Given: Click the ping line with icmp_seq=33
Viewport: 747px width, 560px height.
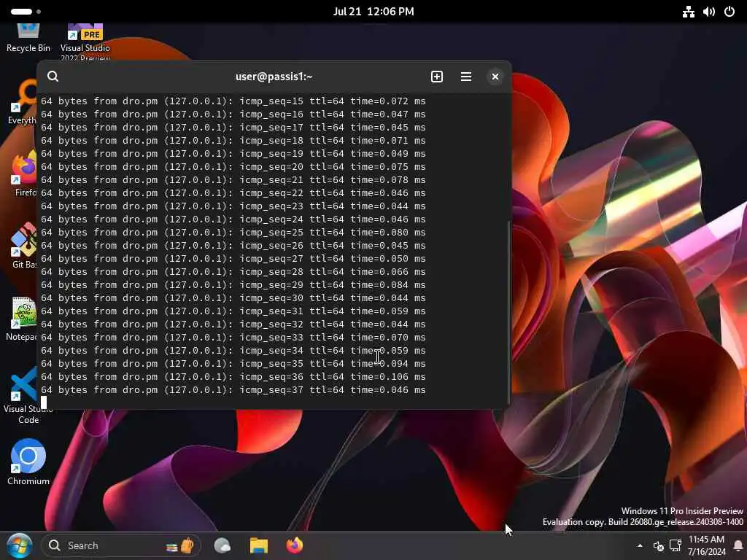Looking at the screenshot, I should (x=233, y=337).
